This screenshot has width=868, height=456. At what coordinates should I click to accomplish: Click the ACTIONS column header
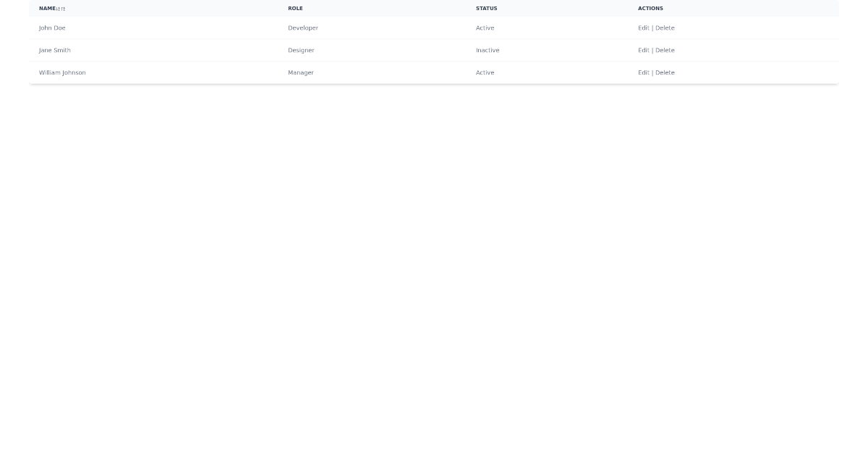[x=650, y=9]
